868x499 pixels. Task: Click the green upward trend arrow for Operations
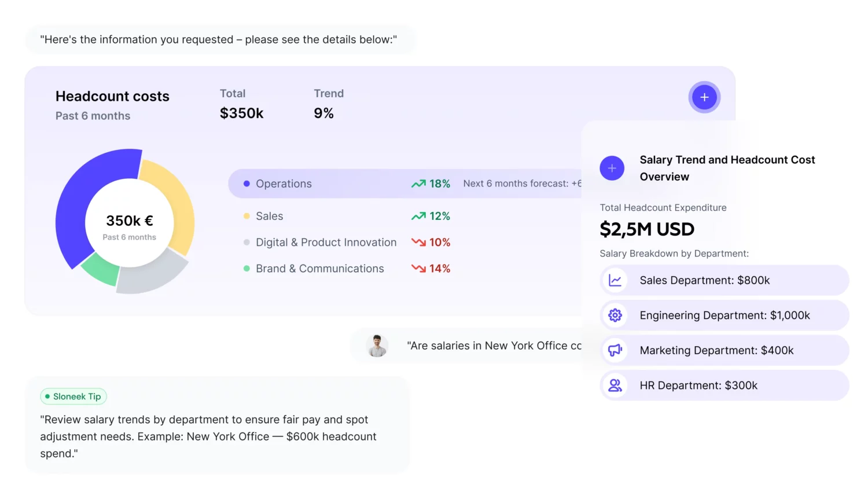418,184
